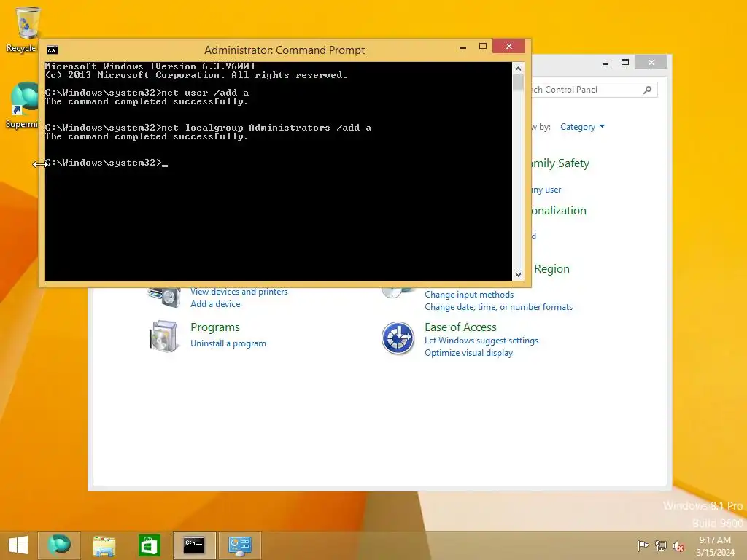747x560 pixels.
Task: Click the Region heading link
Action: pos(551,268)
